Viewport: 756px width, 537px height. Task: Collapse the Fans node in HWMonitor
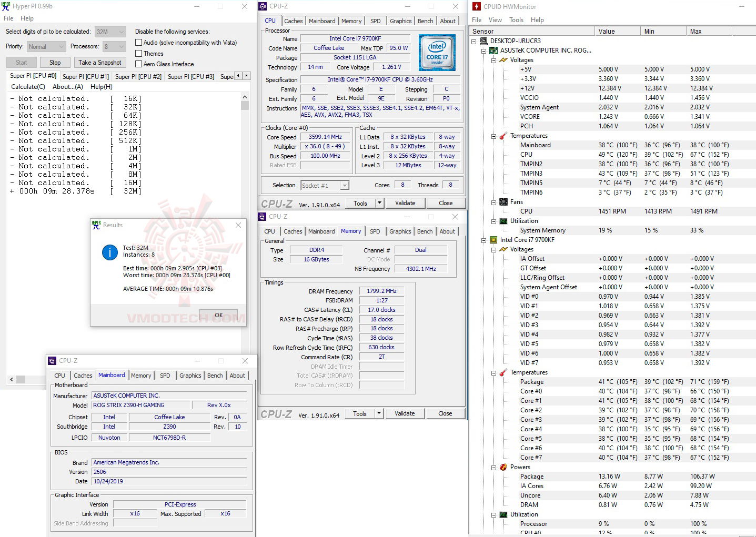coord(494,202)
